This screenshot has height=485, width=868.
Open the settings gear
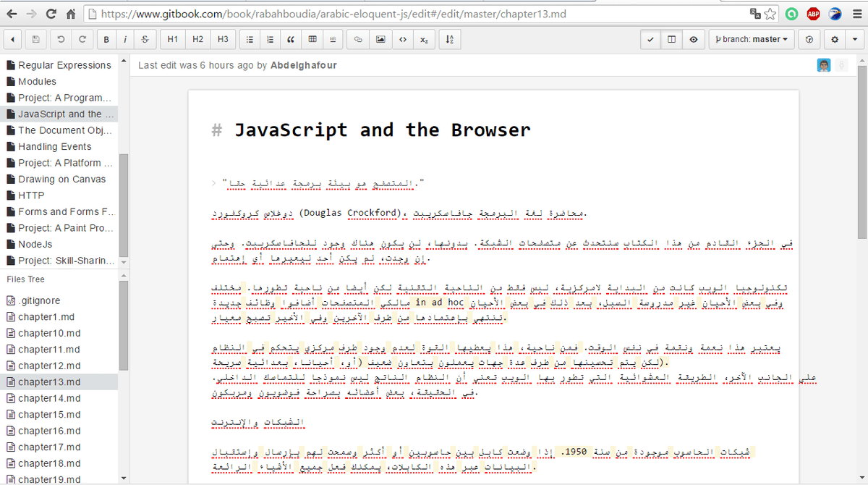(x=835, y=39)
